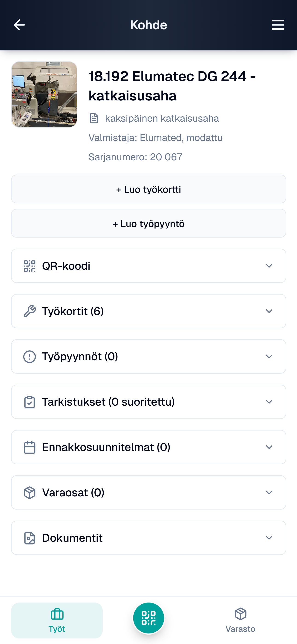Image resolution: width=297 pixels, height=644 pixels.
Task: Switch to the Varasto tab
Action: click(x=240, y=620)
